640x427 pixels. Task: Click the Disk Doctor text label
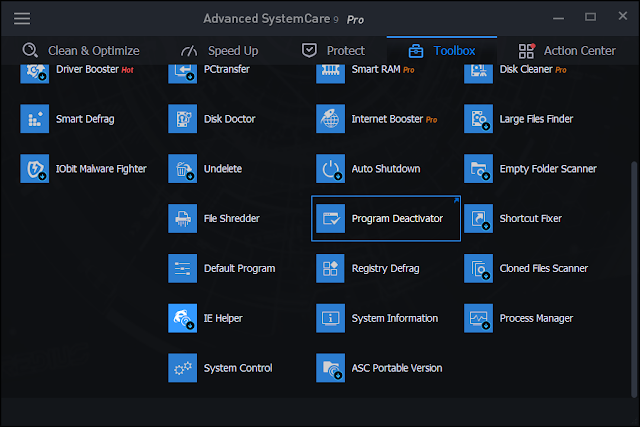coord(229,119)
